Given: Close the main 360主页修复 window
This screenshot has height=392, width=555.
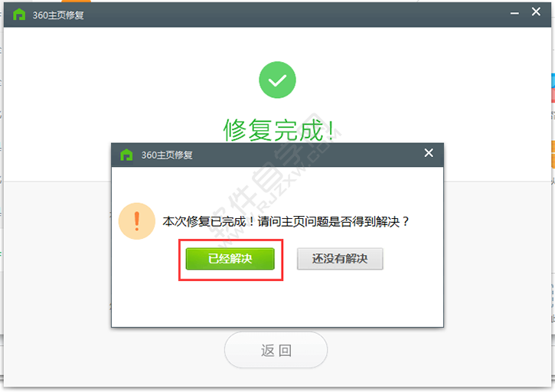Looking at the screenshot, I should click(536, 12).
